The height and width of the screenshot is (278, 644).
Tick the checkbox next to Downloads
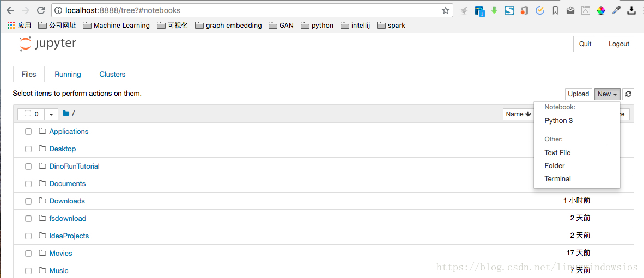point(28,201)
